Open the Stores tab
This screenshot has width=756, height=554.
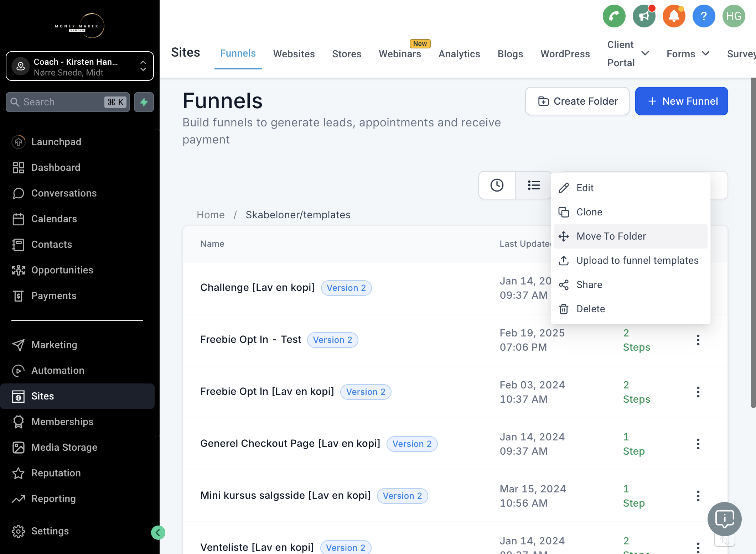(347, 54)
